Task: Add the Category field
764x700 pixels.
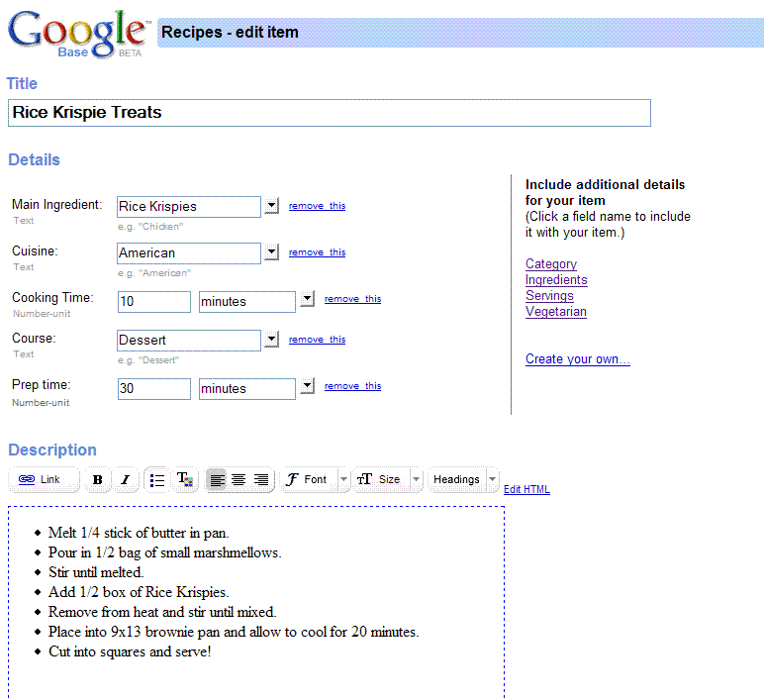Action: tap(551, 263)
